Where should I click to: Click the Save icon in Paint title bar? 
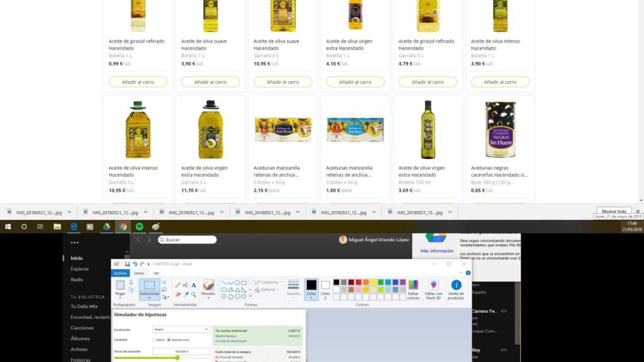[x=127, y=264]
